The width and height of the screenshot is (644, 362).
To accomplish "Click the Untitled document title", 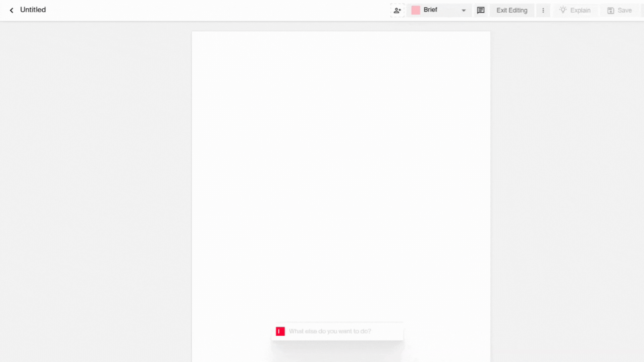I will pyautogui.click(x=33, y=10).
